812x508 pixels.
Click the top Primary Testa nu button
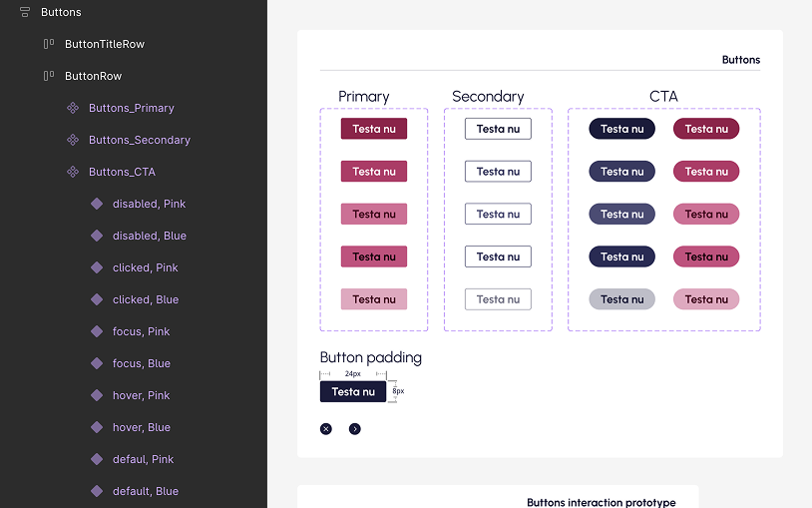374,129
